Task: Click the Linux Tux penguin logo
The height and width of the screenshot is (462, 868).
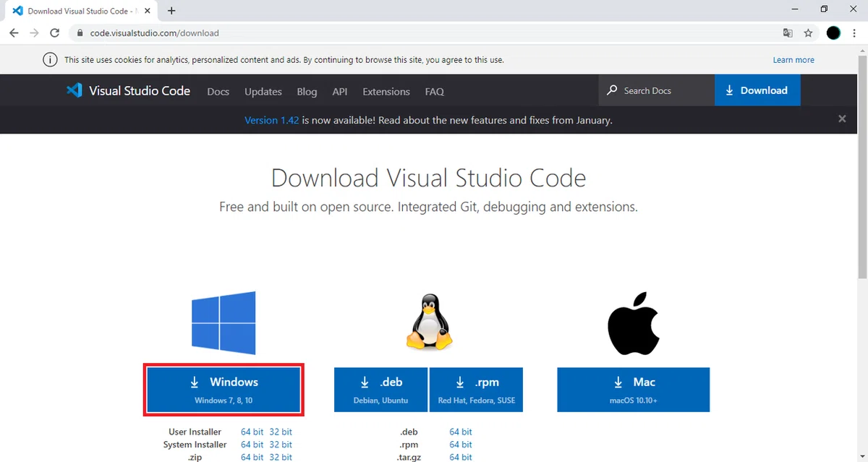Action: (x=428, y=322)
